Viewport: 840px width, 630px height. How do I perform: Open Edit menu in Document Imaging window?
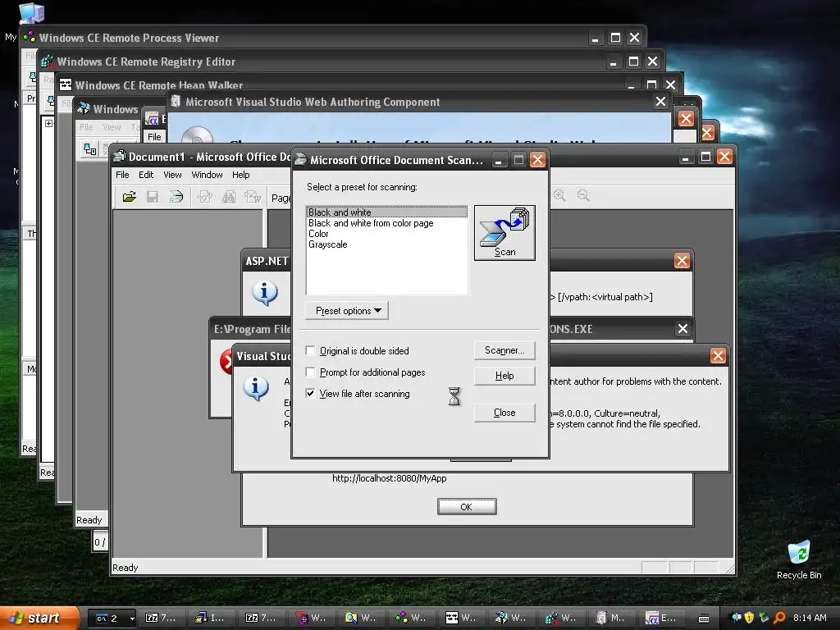pyautogui.click(x=146, y=175)
